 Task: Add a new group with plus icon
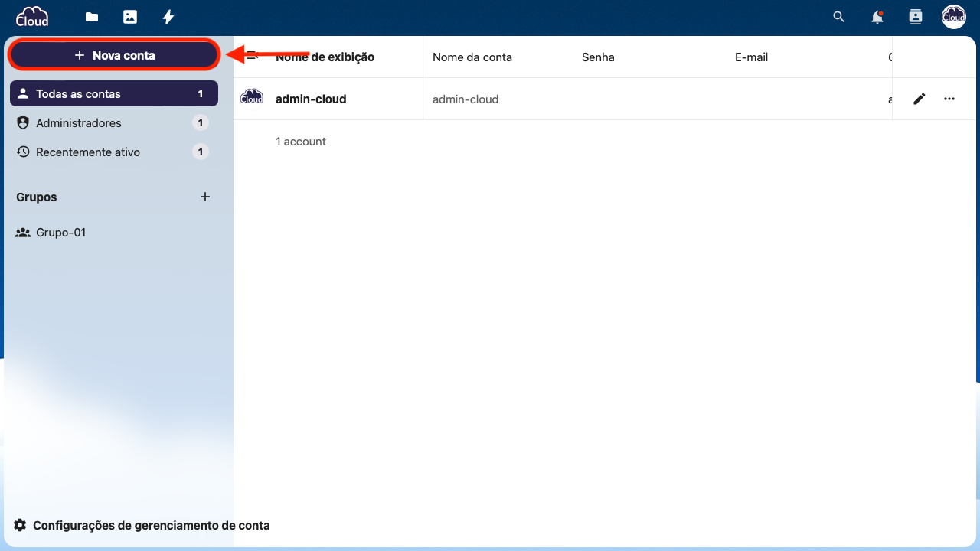[205, 197]
